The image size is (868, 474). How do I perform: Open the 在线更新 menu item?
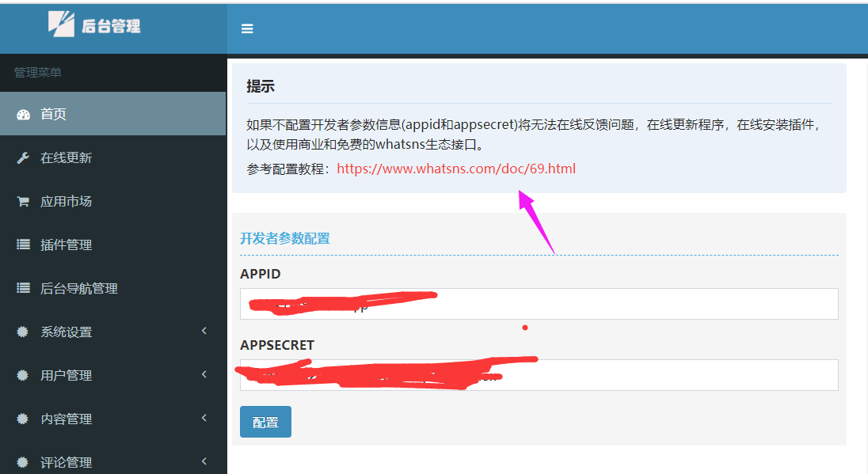pyautogui.click(x=67, y=157)
